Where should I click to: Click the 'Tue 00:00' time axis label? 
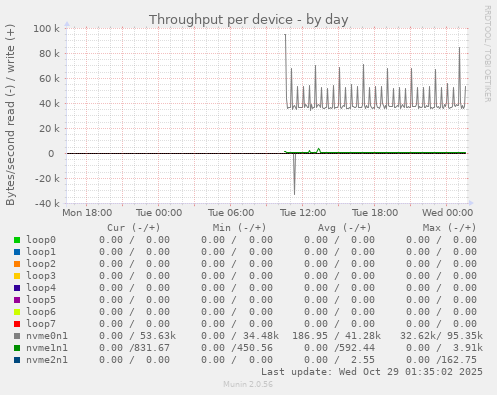coord(159,213)
